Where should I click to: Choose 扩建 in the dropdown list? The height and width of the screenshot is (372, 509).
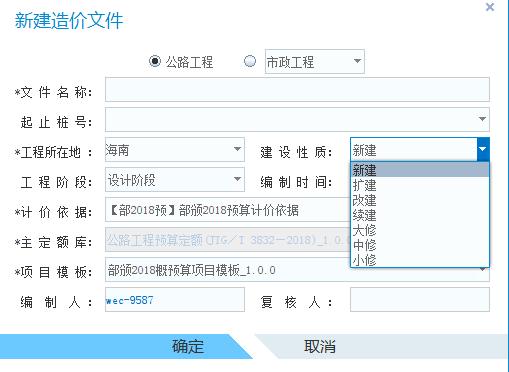(420, 185)
